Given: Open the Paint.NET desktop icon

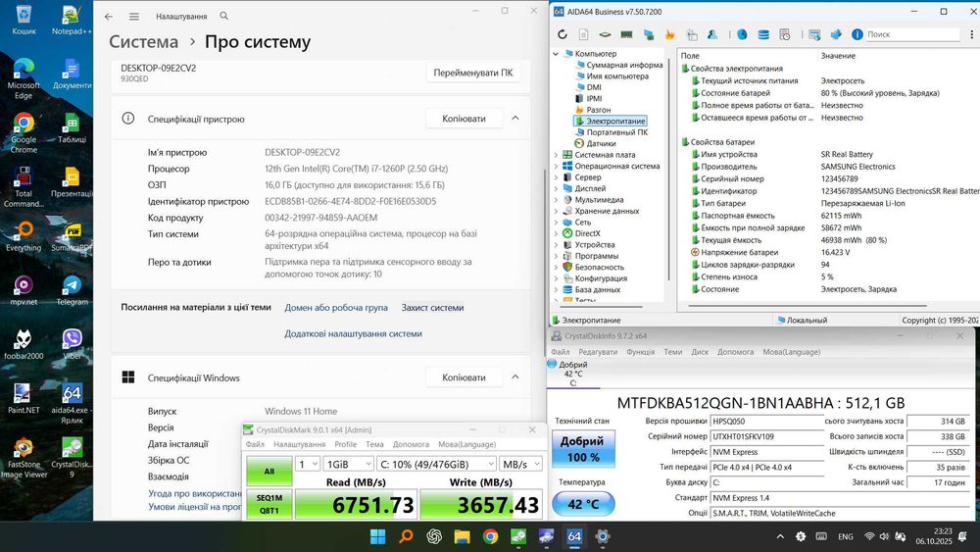Looking at the screenshot, I should [x=24, y=398].
